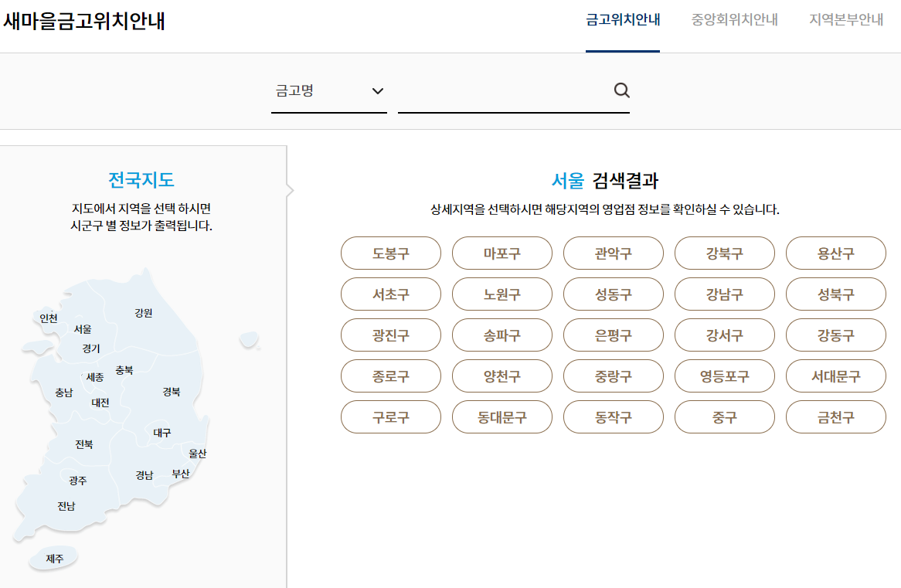
Task: Select 경북 region on the map
Action: tap(172, 392)
